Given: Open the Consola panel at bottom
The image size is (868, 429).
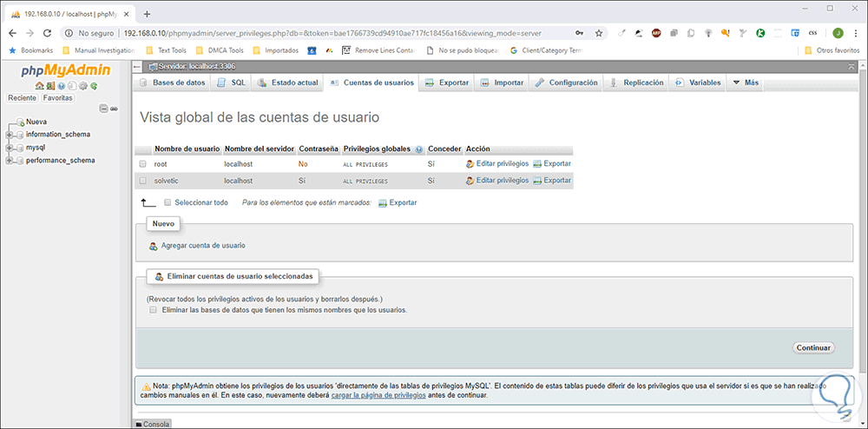Looking at the screenshot, I should point(153,424).
